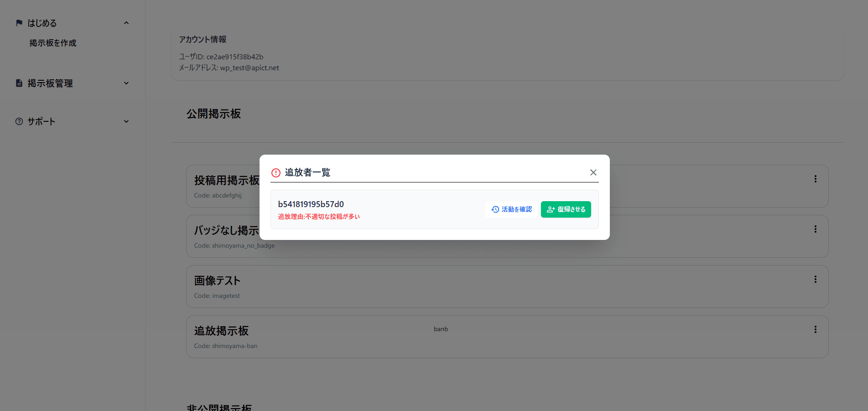Open three-dot menu for 投稿用掲示板
The image size is (868, 411).
click(x=815, y=179)
